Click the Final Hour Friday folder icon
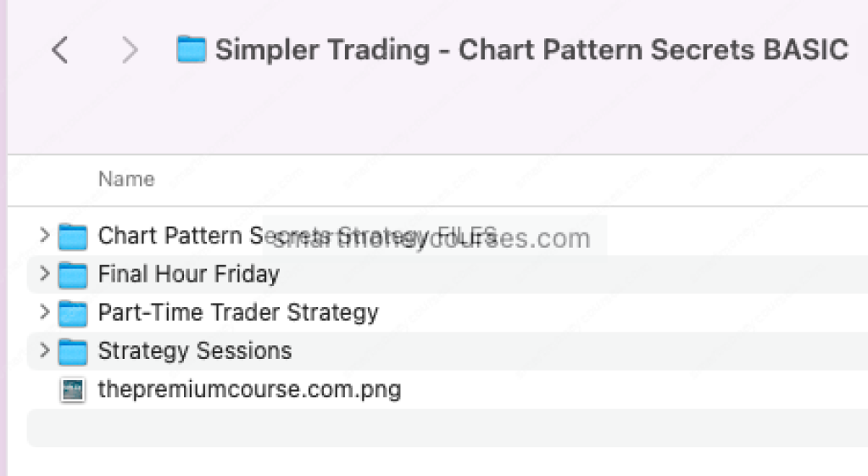Viewport: 868px width, 476px height. (73, 274)
